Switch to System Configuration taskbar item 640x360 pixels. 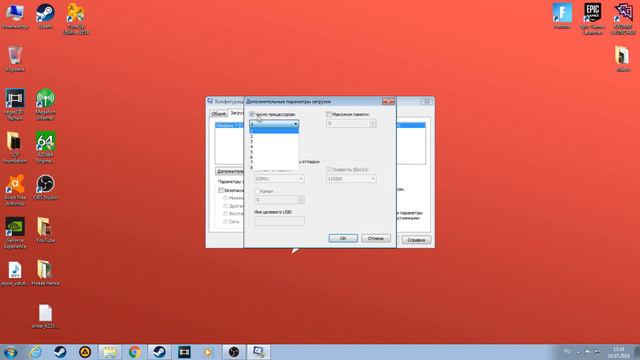258,352
